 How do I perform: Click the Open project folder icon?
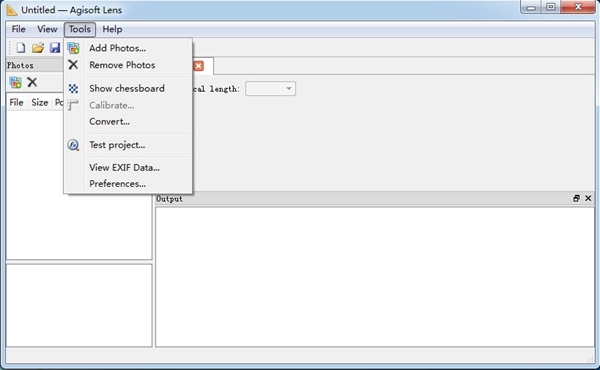point(38,48)
